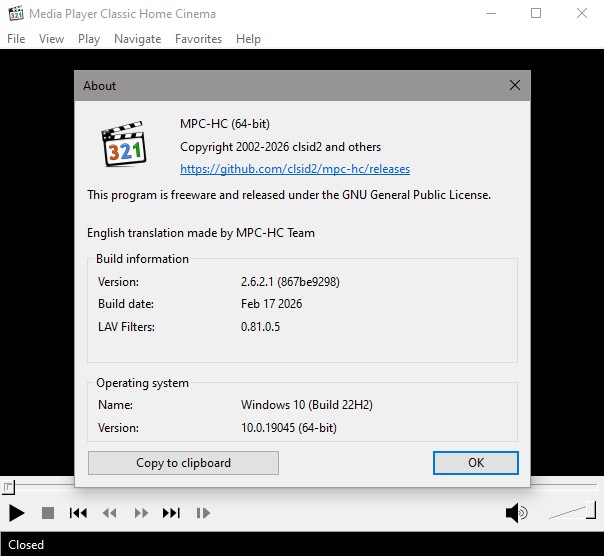Viewport: 604px width, 556px height.
Task: Click the "Build information" group label
Action: click(143, 259)
